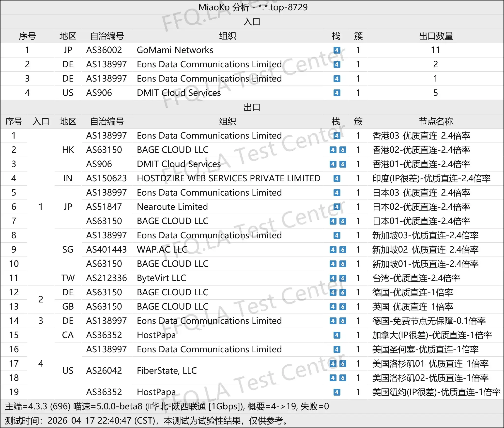Select the Nearoute Limited 日本02 row
Screen dimensions: 504x428
pyautogui.click(x=172, y=207)
